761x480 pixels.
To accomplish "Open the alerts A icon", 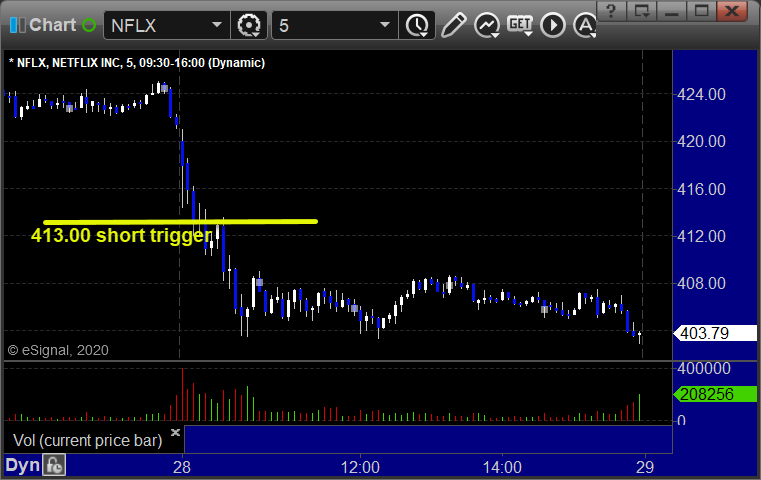I will [x=585, y=25].
